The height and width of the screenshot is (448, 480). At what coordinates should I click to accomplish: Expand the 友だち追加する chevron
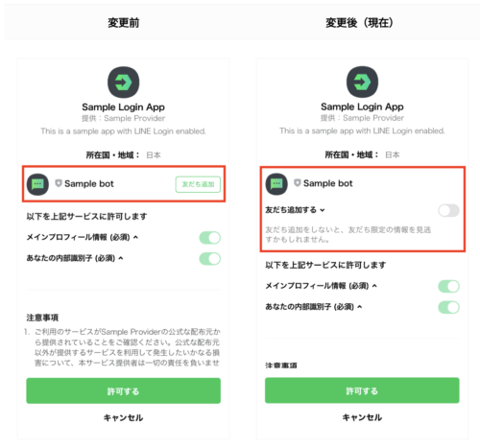pos(323,210)
